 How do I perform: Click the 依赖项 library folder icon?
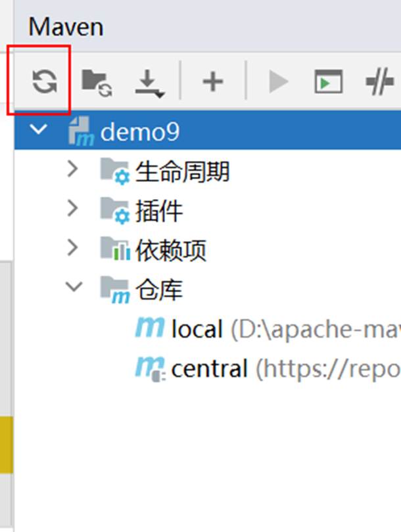[115, 249]
